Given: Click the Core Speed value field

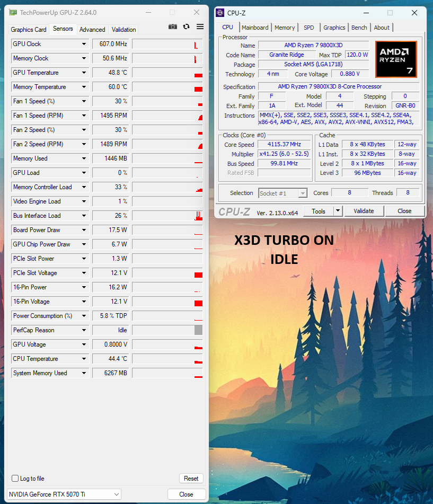Looking at the screenshot, I should tap(284, 145).
